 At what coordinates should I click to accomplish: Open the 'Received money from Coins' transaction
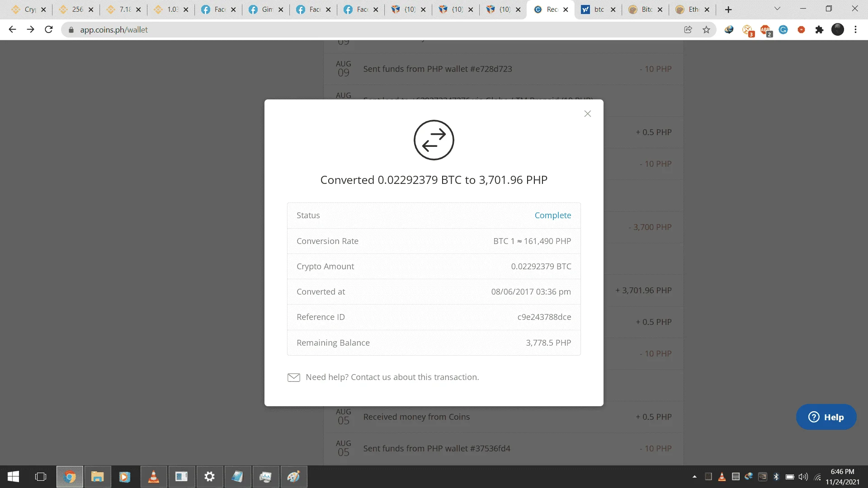504,417
